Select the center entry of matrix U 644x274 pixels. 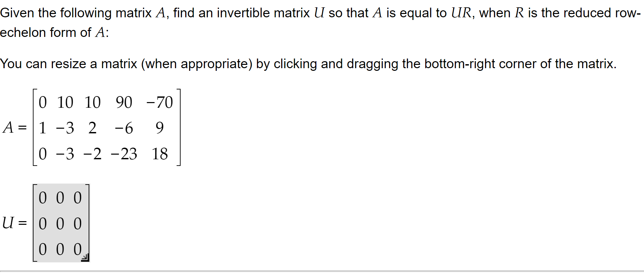point(60,224)
